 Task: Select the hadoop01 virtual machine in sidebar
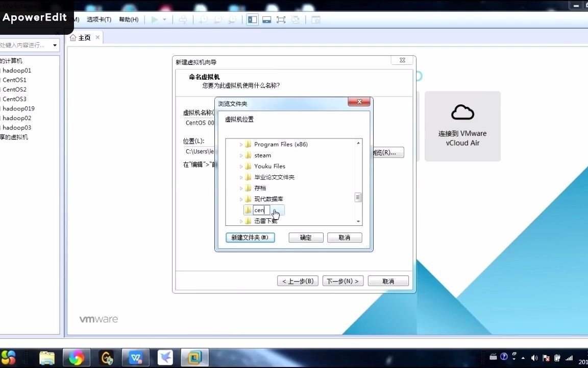pos(16,70)
